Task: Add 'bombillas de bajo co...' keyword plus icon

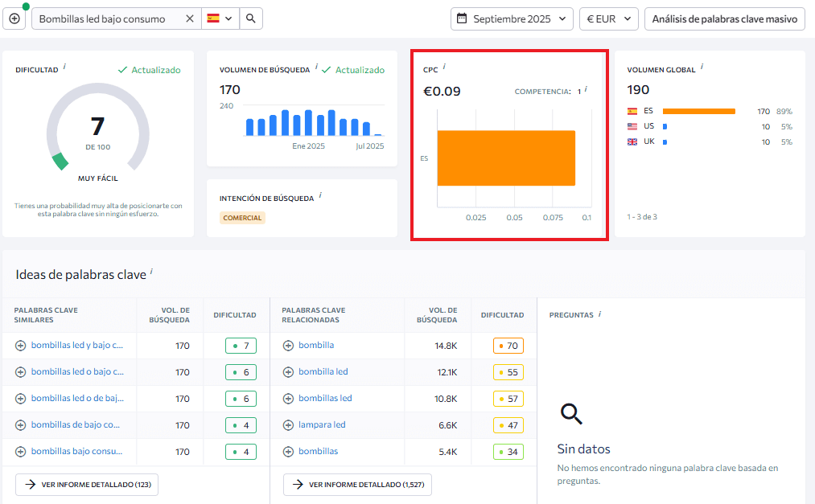Action: [20, 425]
